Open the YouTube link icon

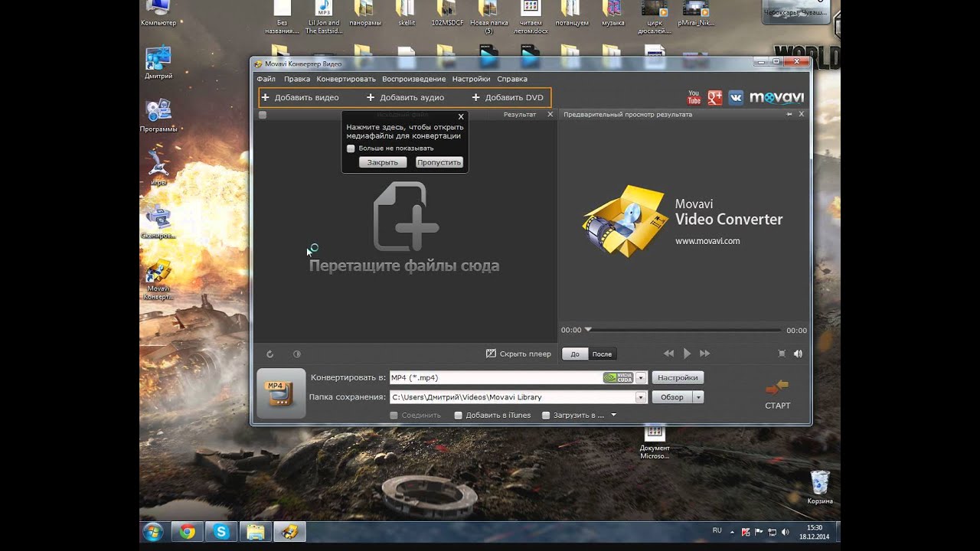tap(694, 97)
